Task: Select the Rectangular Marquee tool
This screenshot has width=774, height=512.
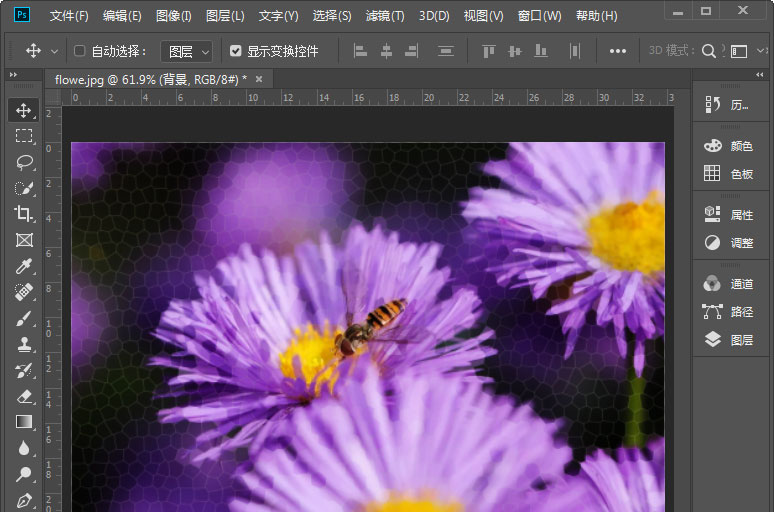Action: [x=24, y=136]
